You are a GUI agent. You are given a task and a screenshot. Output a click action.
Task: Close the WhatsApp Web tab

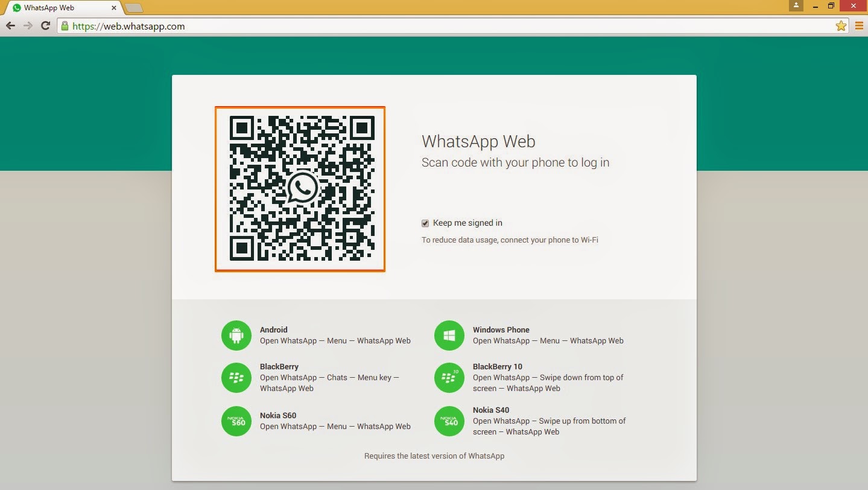(x=114, y=8)
